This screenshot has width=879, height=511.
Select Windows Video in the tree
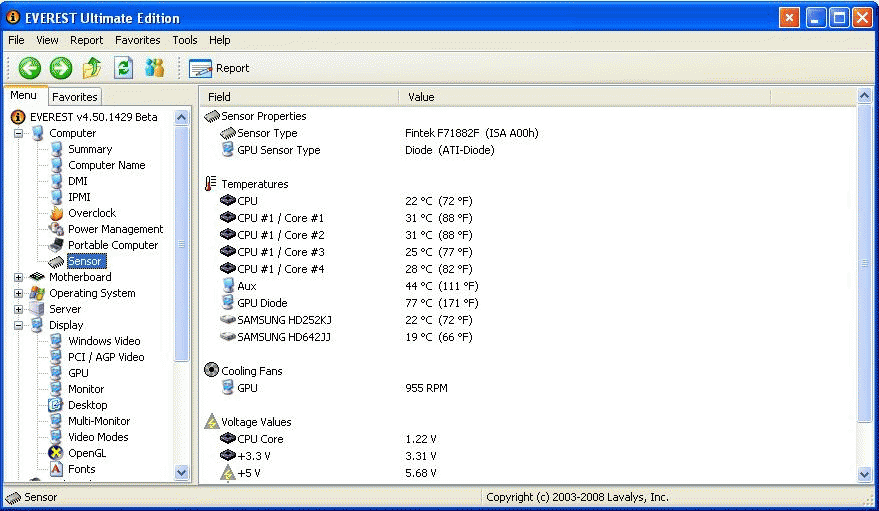[x=104, y=341]
